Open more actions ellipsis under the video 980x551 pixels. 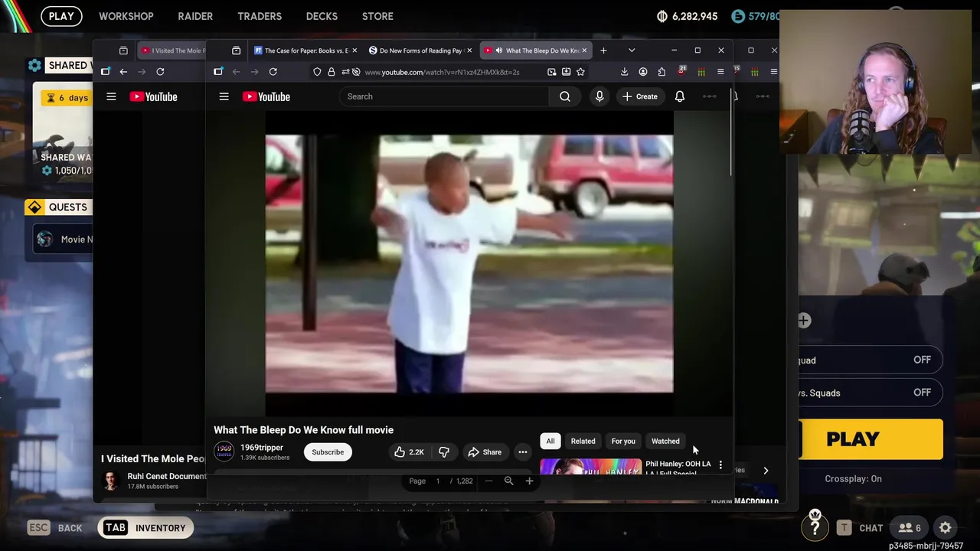click(522, 452)
